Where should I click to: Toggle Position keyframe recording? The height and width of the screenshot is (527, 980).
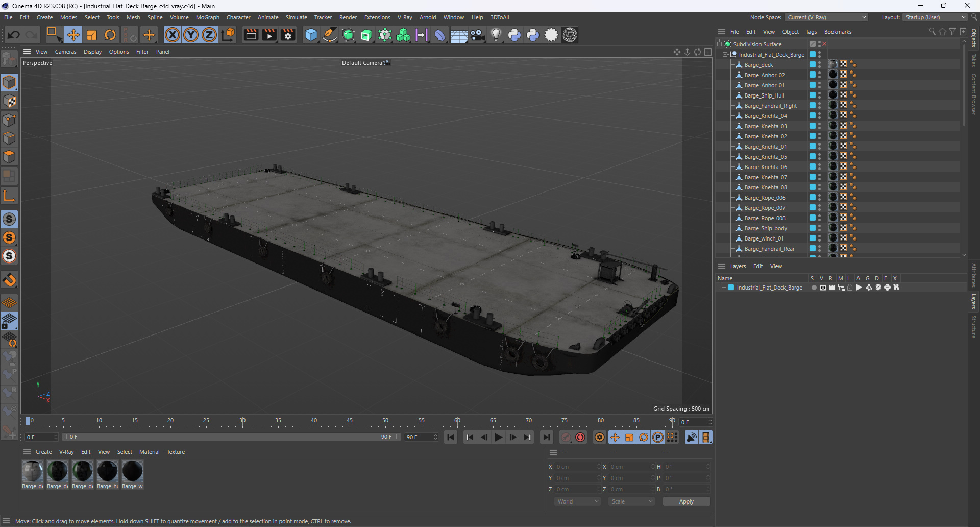pyautogui.click(x=615, y=437)
